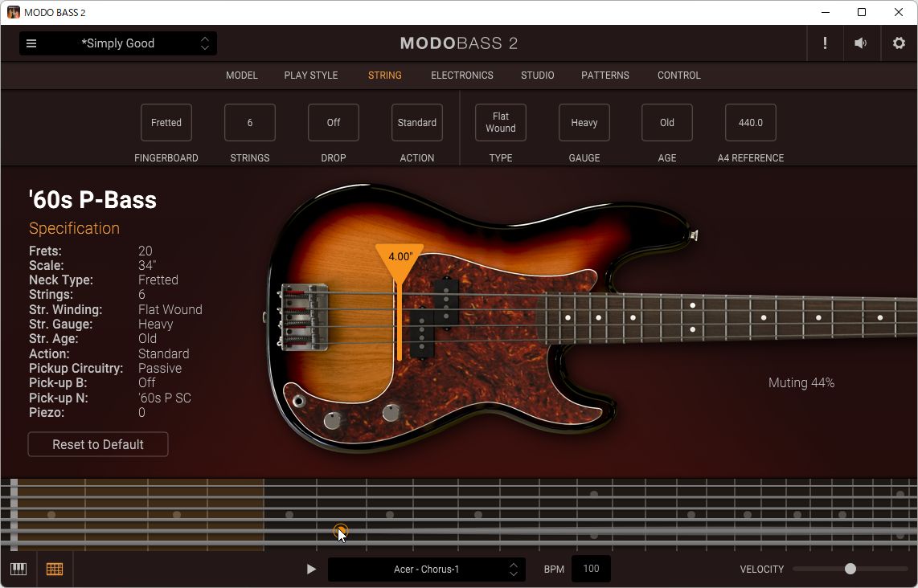Click the exclamation panic button
The height and width of the screenshot is (588, 918).
point(825,43)
